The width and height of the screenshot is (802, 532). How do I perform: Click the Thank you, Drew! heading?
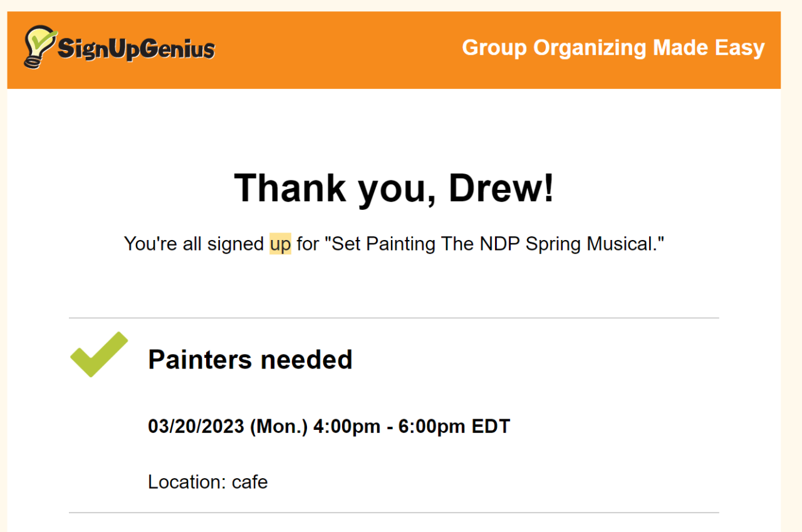click(x=393, y=187)
